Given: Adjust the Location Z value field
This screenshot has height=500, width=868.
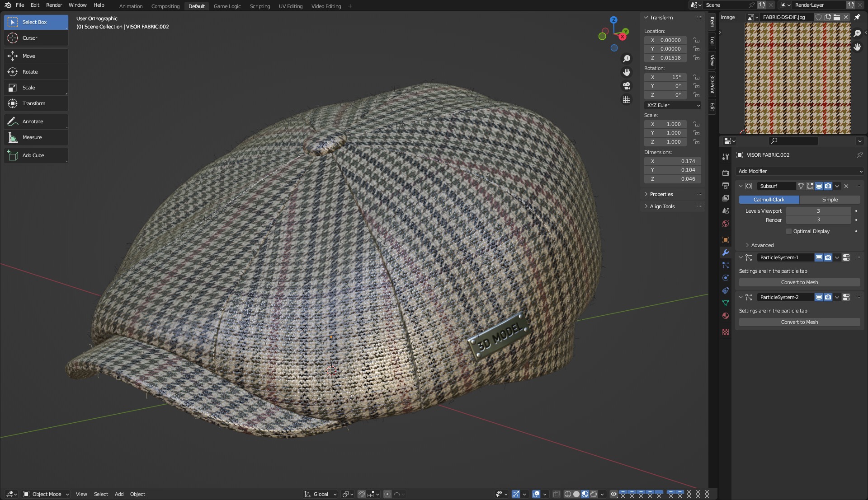Looking at the screenshot, I should click(x=665, y=58).
